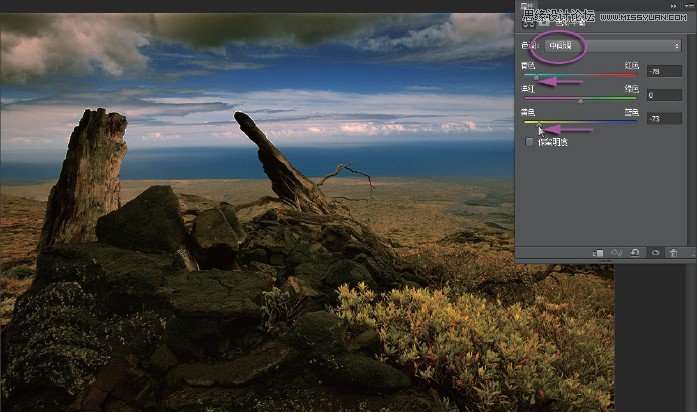Click the clip-to-layer icon in Properties panel
This screenshot has width=697, height=412.
tap(598, 252)
